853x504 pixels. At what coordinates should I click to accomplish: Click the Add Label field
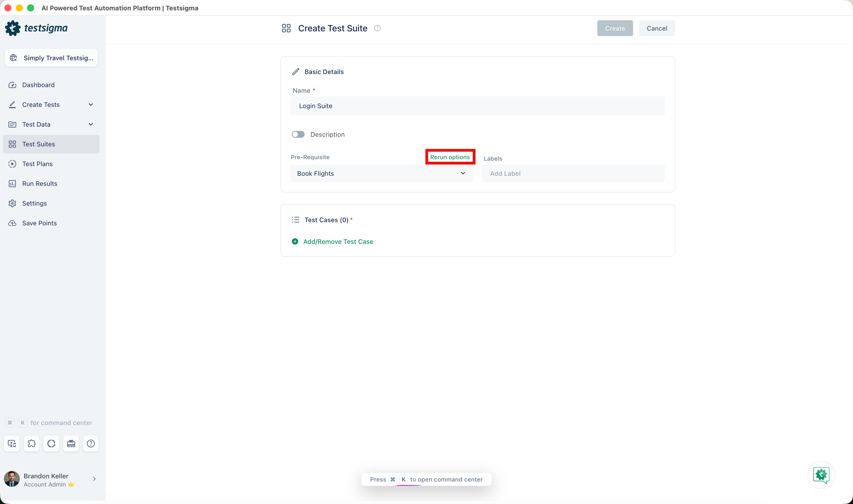(x=573, y=173)
